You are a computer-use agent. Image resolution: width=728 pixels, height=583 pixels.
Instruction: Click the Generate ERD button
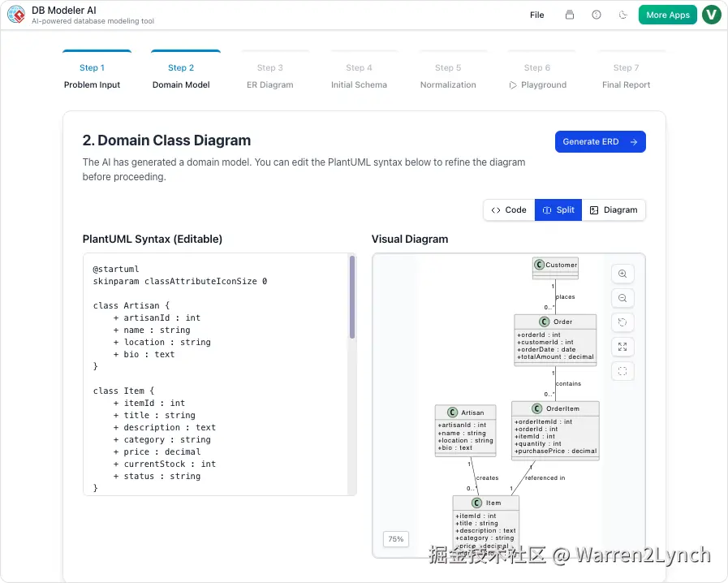coord(601,141)
